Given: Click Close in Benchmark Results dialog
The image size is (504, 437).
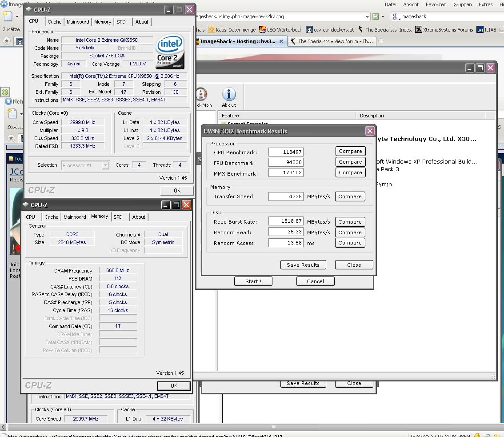Looking at the screenshot, I should (x=354, y=265).
